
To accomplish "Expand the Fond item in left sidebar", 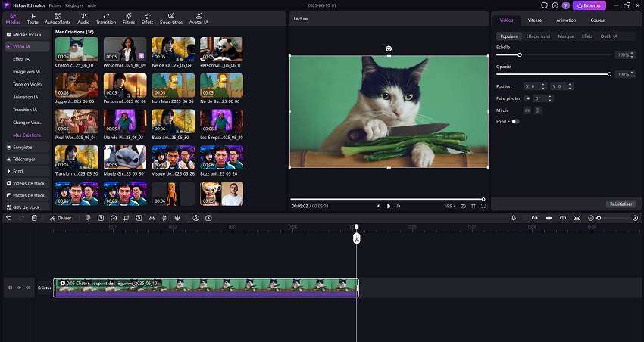I will point(27,172).
